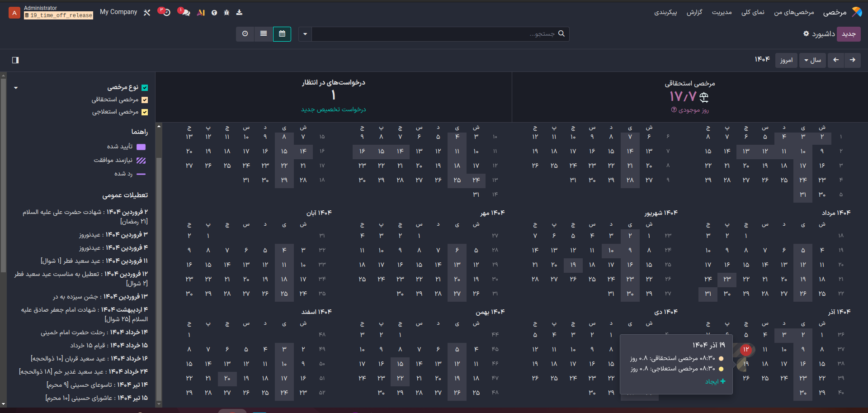Switch to the list view icon

coord(264,34)
